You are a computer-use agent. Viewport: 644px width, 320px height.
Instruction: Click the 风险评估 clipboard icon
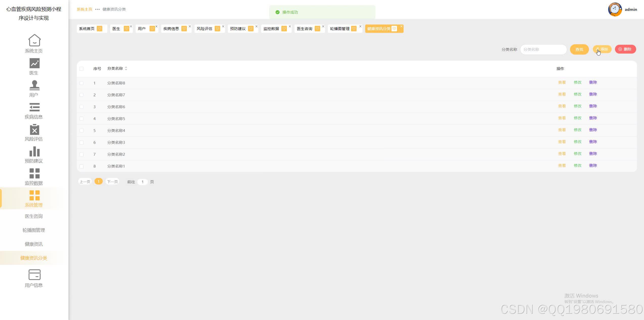pos(34,129)
